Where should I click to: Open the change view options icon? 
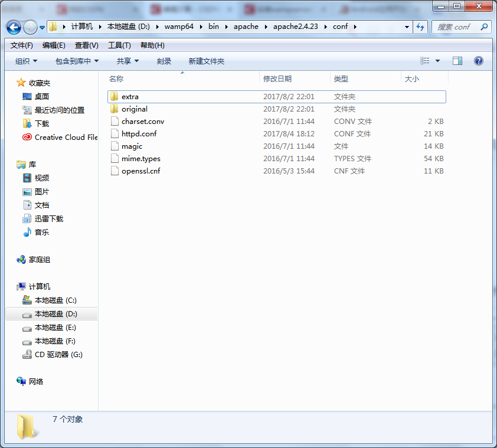(x=425, y=61)
